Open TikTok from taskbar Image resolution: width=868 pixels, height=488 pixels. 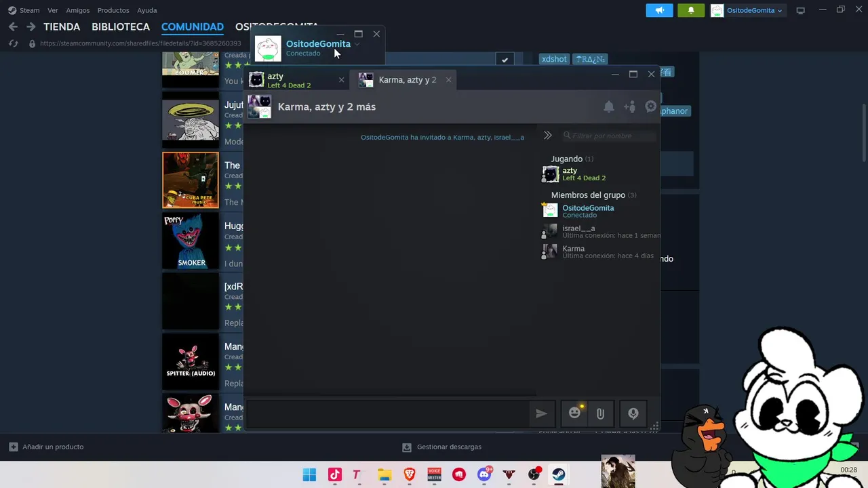coord(334,474)
